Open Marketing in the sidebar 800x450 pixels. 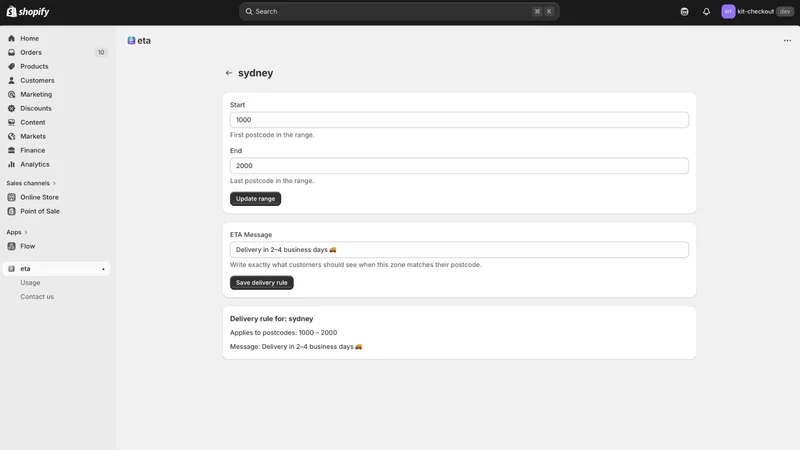coord(36,94)
